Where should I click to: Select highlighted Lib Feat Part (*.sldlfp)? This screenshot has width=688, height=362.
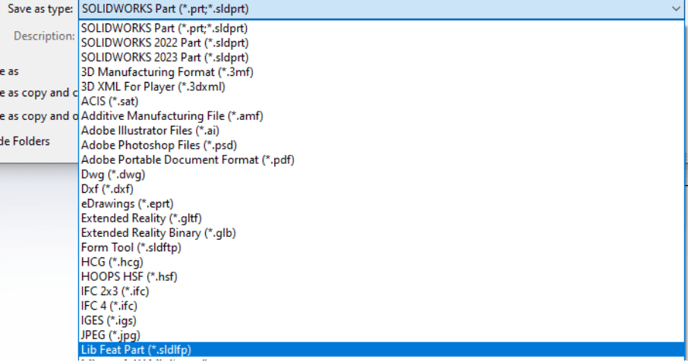coord(381,350)
